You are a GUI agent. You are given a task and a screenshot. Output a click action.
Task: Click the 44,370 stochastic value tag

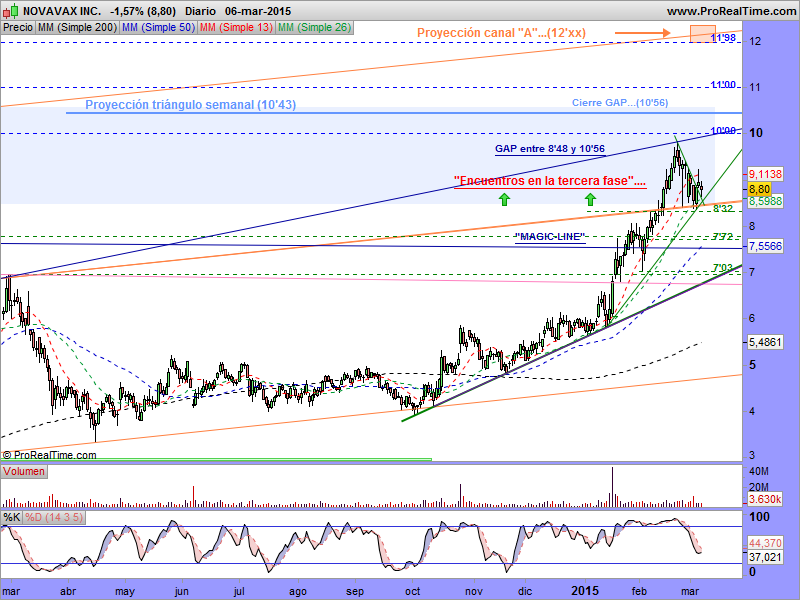coord(765,543)
